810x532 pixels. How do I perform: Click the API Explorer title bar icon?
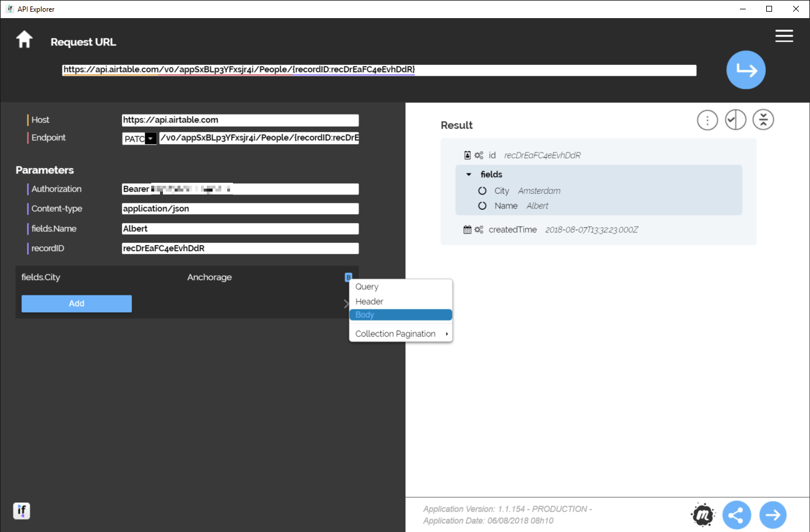click(10, 9)
